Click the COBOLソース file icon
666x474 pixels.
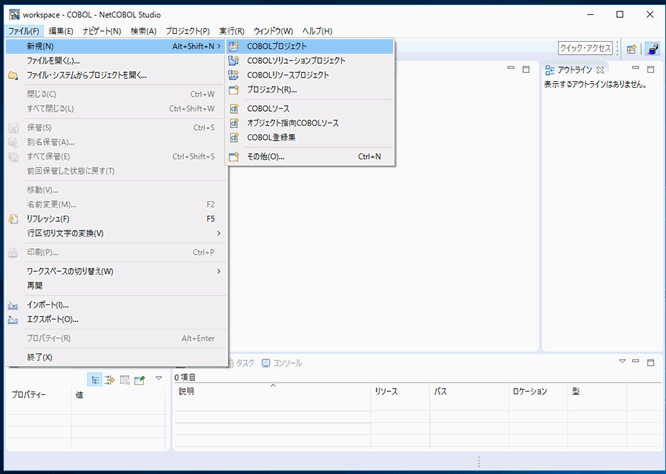tap(234, 109)
